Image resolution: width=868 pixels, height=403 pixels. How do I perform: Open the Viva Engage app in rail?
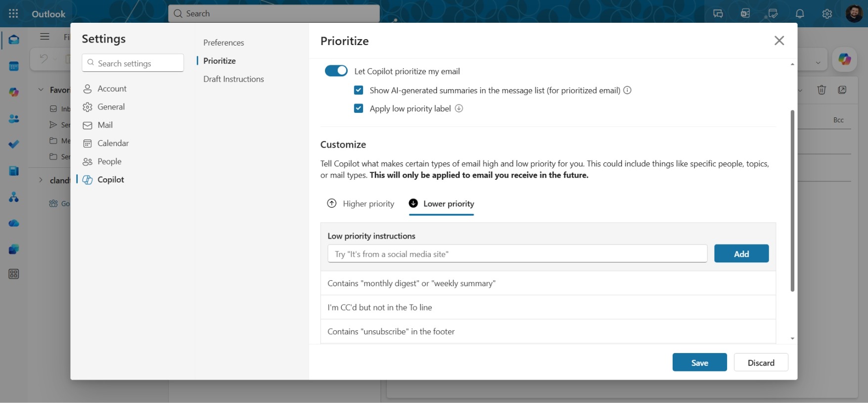(x=14, y=249)
